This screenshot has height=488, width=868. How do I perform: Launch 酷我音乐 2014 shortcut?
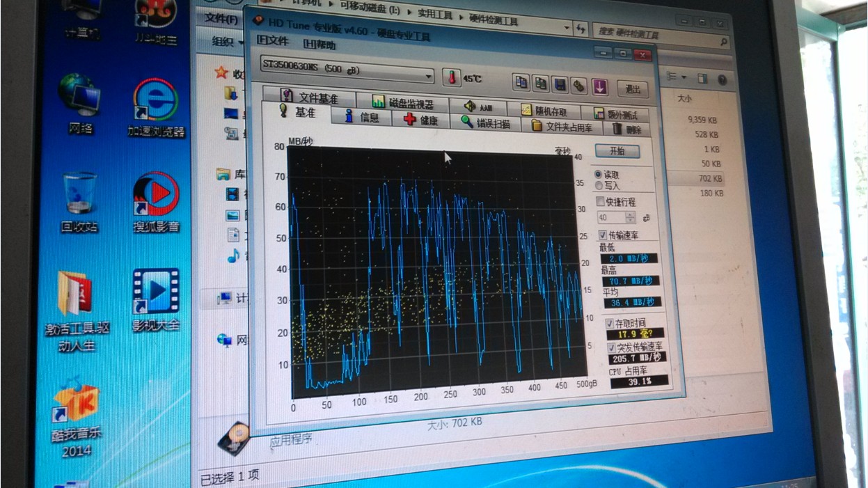coord(77,418)
